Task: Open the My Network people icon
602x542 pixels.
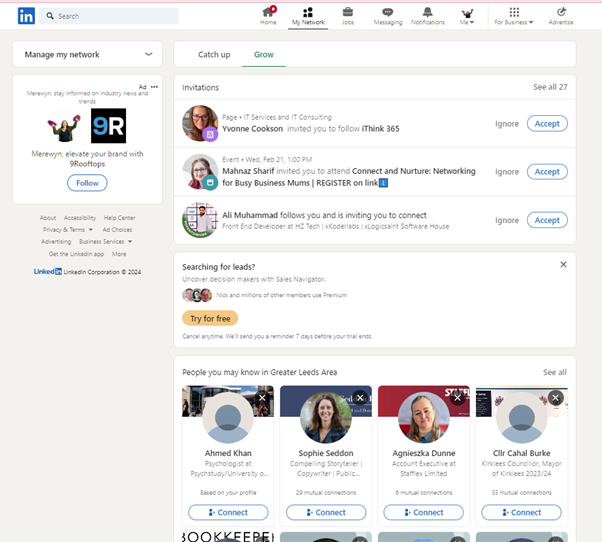Action: (308, 16)
